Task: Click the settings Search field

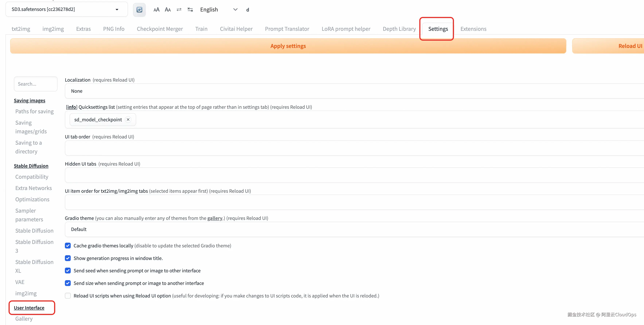Action: tap(36, 84)
